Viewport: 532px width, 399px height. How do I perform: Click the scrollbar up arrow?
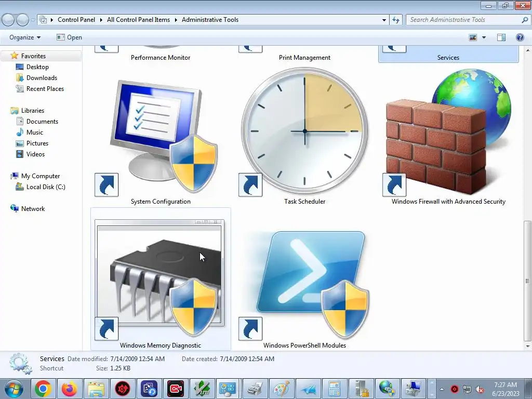(527, 50)
